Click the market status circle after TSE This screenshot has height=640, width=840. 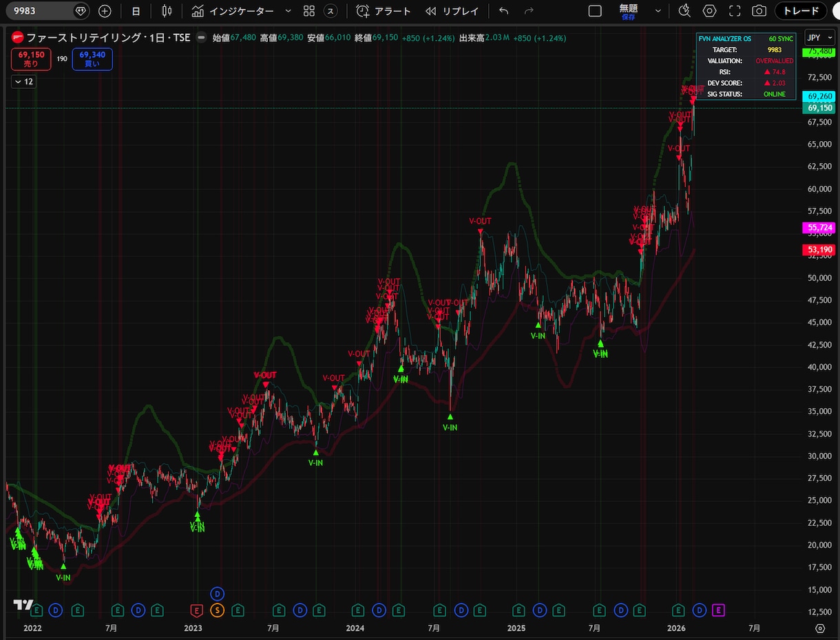click(200, 38)
